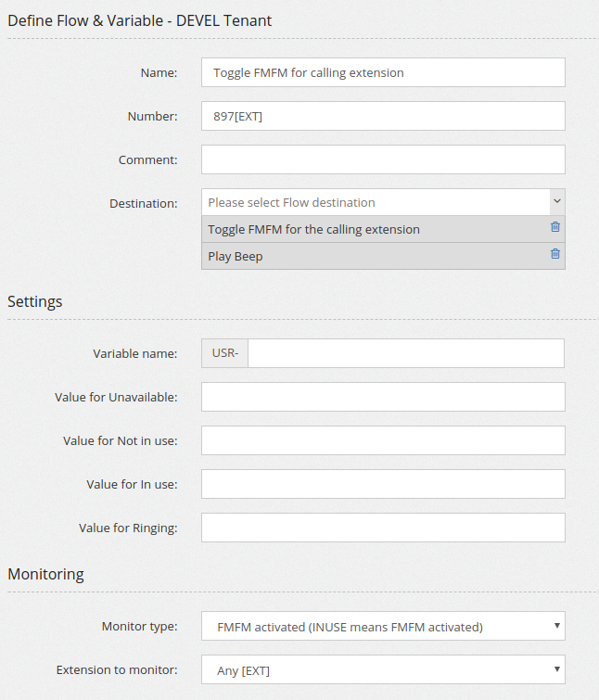Click the Value for Ringing input
The width and height of the screenshot is (599, 700).
click(x=383, y=528)
